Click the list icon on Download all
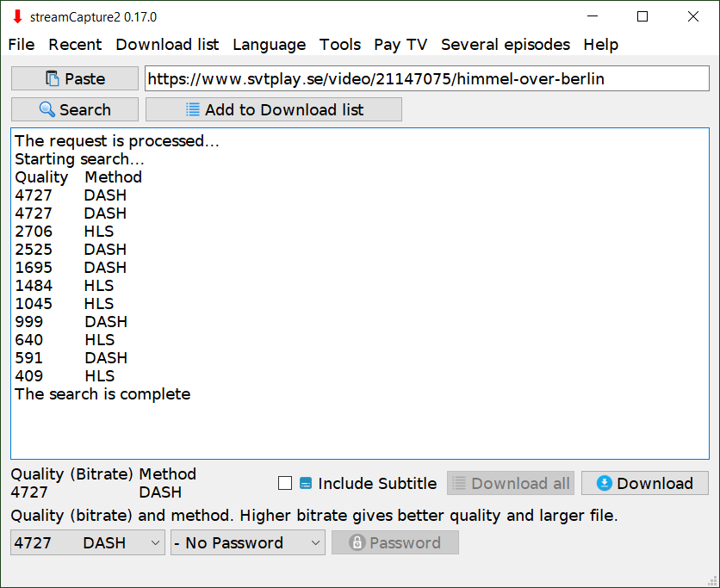The image size is (720, 588). tap(459, 483)
